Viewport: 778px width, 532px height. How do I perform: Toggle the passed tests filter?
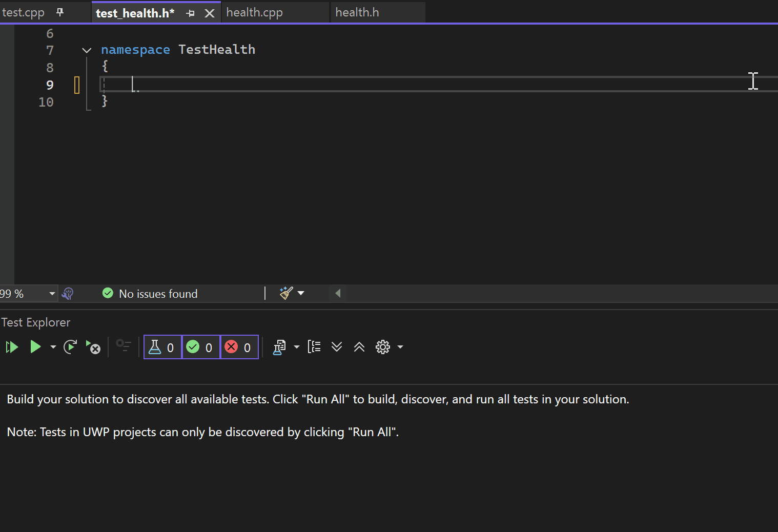201,347
